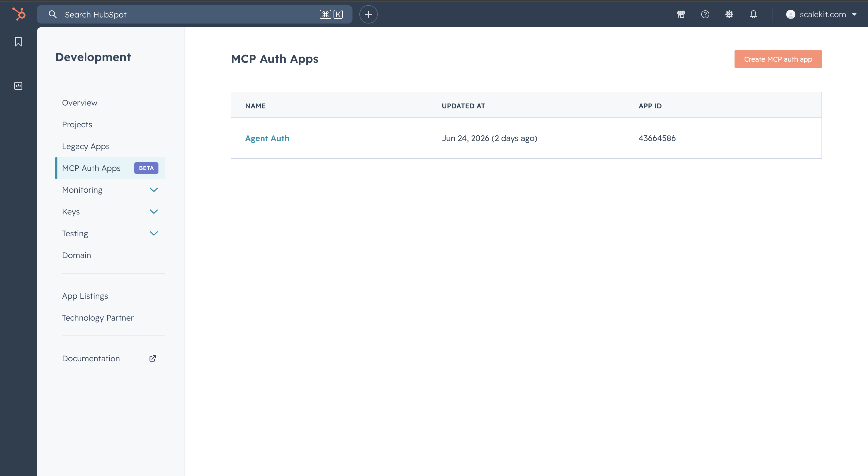Image resolution: width=868 pixels, height=476 pixels.
Task: Click the search magnifier icon
Action: point(53,14)
